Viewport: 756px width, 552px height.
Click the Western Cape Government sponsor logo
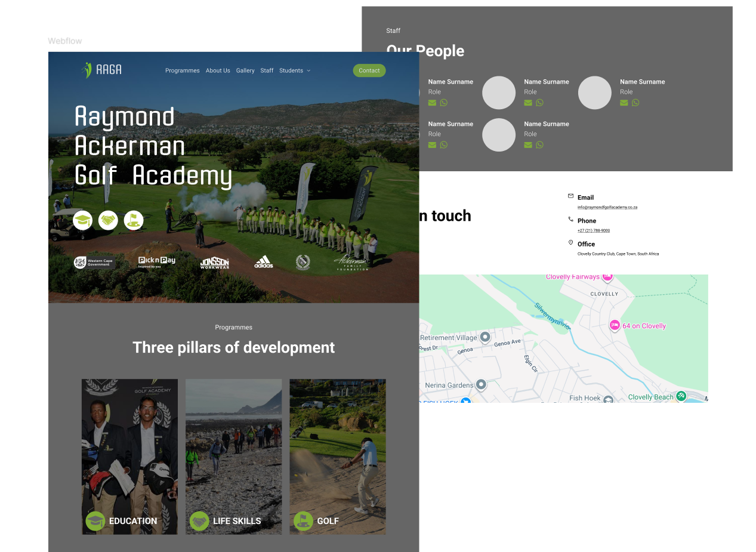[94, 263]
